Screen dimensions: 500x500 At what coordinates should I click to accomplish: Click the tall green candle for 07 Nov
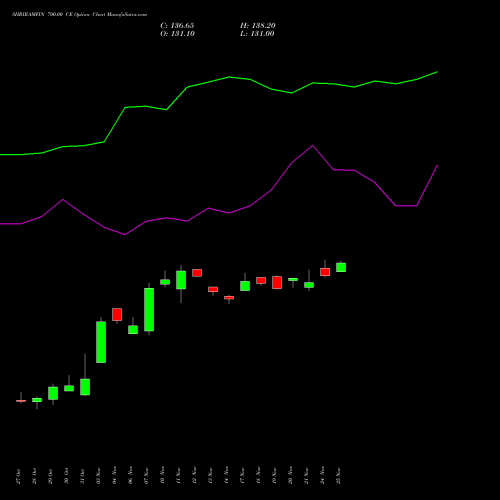(149, 310)
